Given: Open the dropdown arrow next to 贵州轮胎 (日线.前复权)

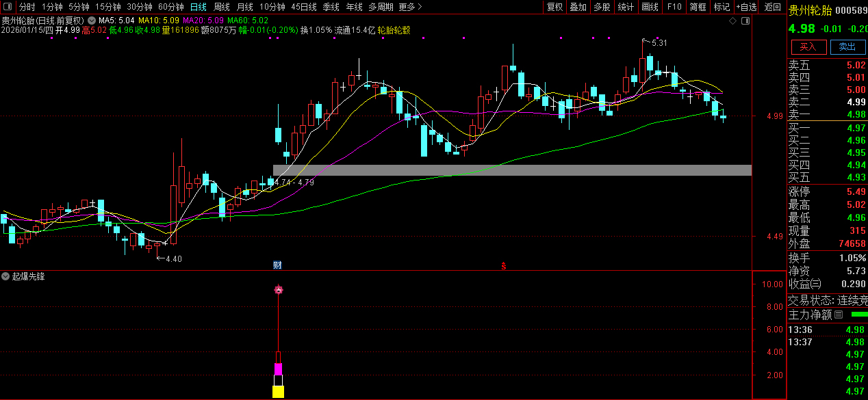Looking at the screenshot, I should pyautogui.click(x=92, y=21).
